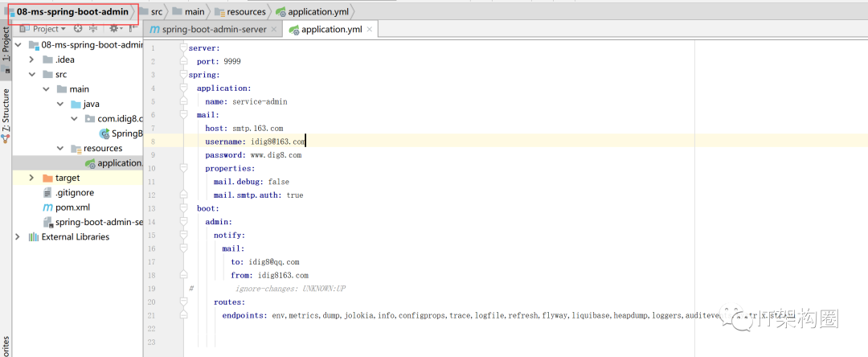Click the to value idig8@qq.com
Viewport: 868px width, 357px height.
[274, 262]
